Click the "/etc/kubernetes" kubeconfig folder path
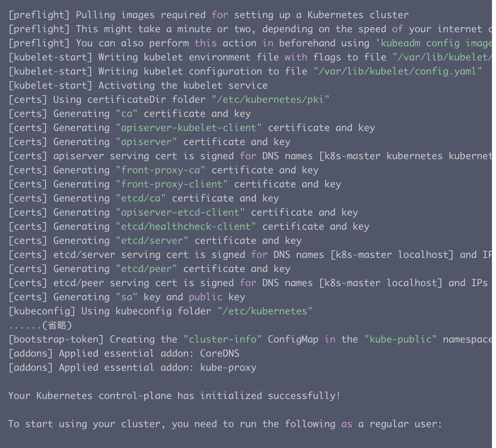The width and height of the screenshot is (496, 448). (x=265, y=311)
